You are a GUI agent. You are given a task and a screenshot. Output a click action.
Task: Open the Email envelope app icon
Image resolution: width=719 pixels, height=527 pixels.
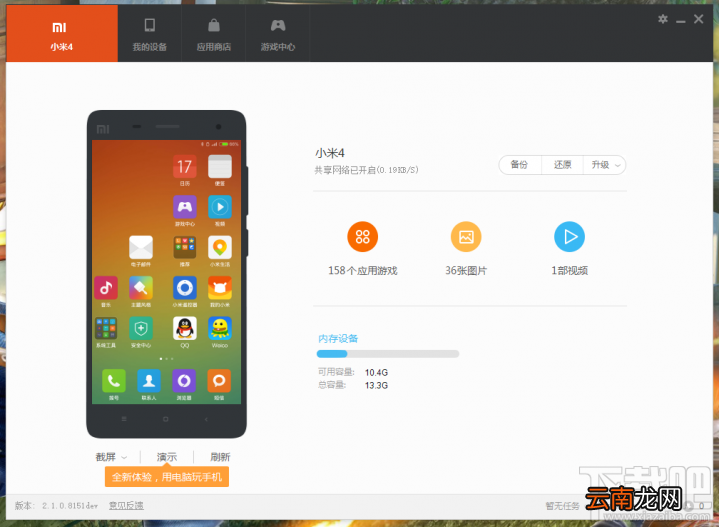(141, 248)
